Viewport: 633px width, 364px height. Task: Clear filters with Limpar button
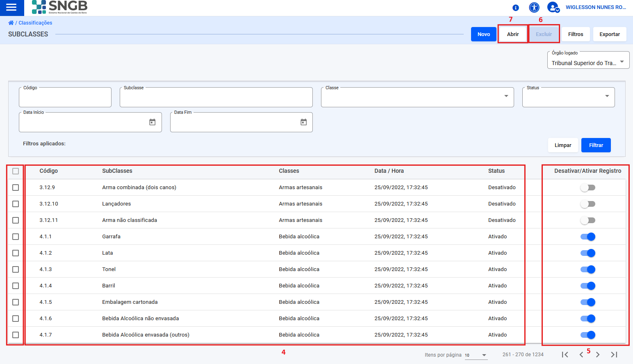click(x=563, y=145)
